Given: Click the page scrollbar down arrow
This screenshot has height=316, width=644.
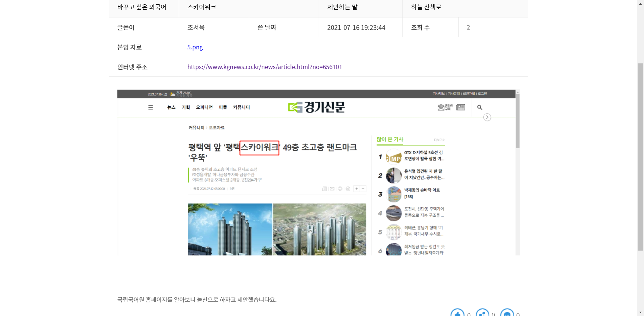Looking at the screenshot, I should coord(640,313).
